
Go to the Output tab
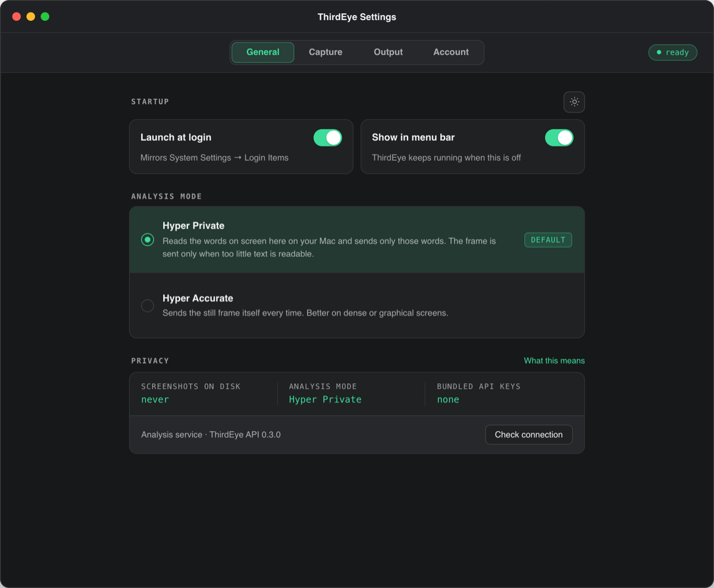pos(388,52)
